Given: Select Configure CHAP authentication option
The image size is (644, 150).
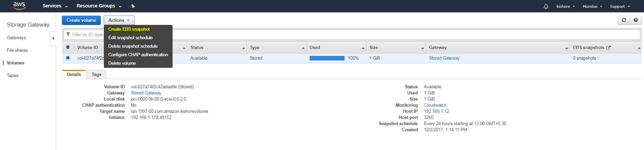Looking at the screenshot, I should 138,55.
